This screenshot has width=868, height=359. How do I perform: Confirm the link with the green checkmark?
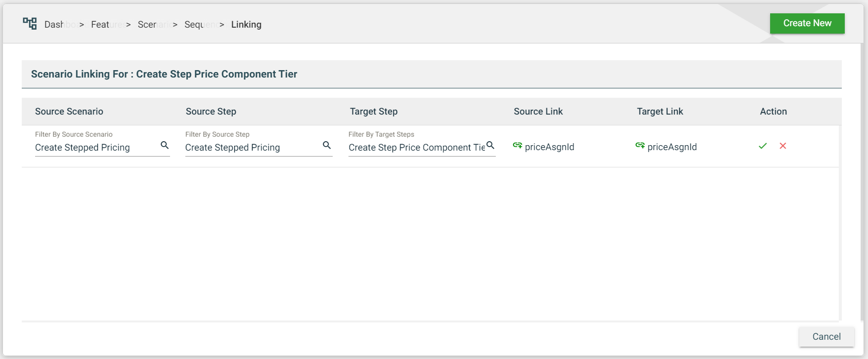pyautogui.click(x=763, y=146)
